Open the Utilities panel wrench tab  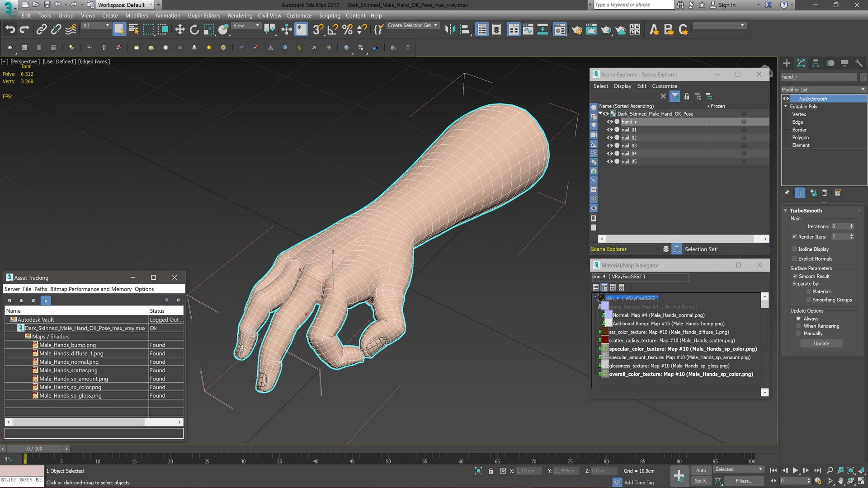tap(859, 63)
